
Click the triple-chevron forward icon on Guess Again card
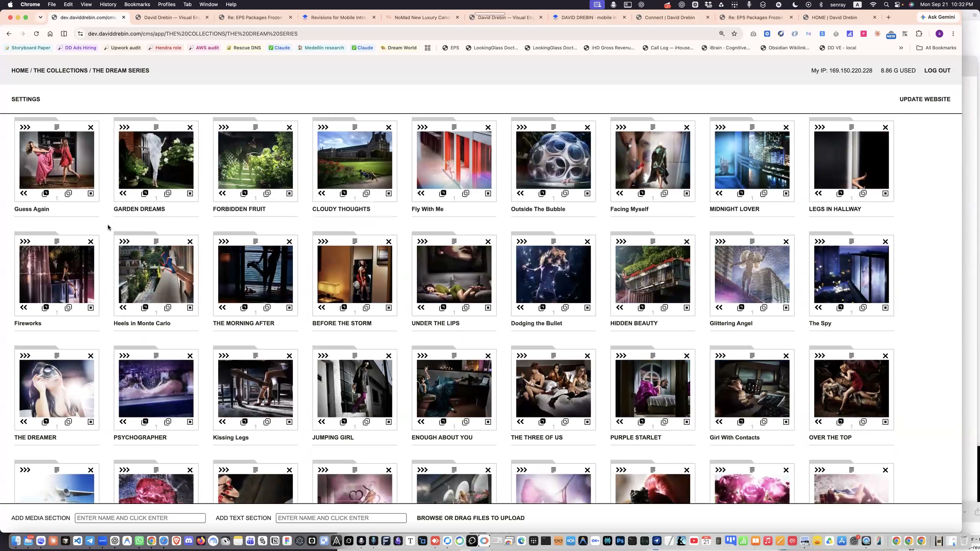click(25, 127)
